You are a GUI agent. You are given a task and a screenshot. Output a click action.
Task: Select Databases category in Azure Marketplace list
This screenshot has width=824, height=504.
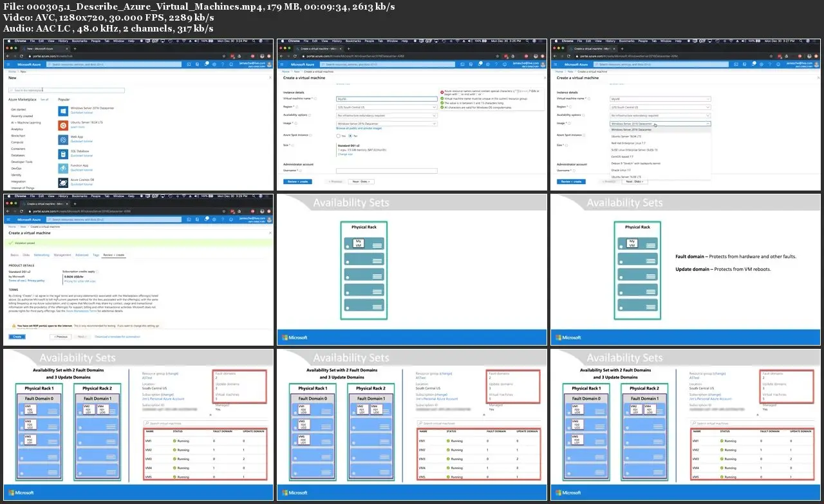(18, 155)
